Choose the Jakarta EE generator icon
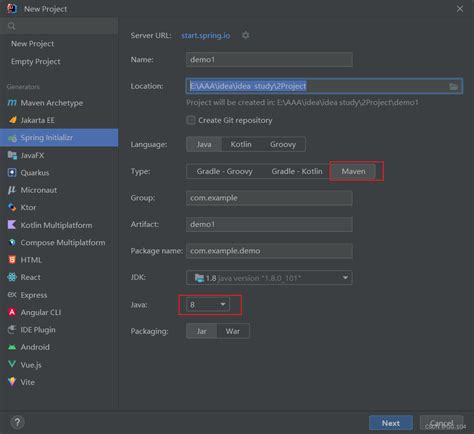The image size is (474, 434). pyautogui.click(x=12, y=120)
